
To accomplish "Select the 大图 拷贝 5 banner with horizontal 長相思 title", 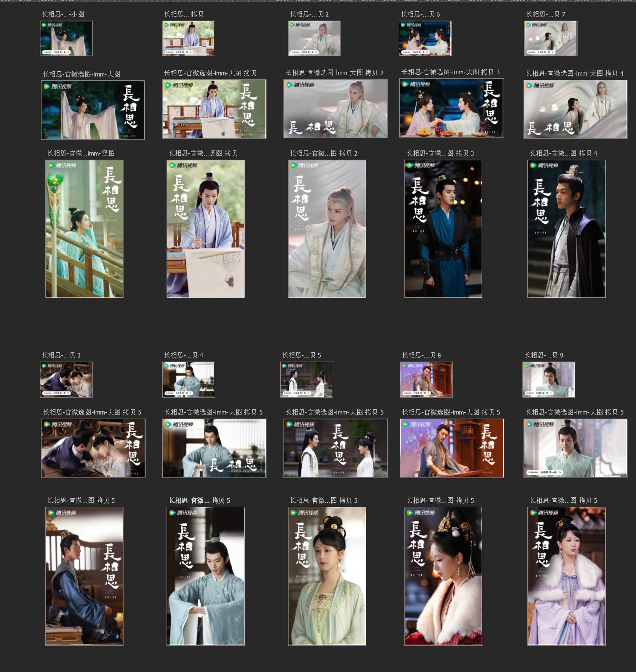I will click(214, 448).
